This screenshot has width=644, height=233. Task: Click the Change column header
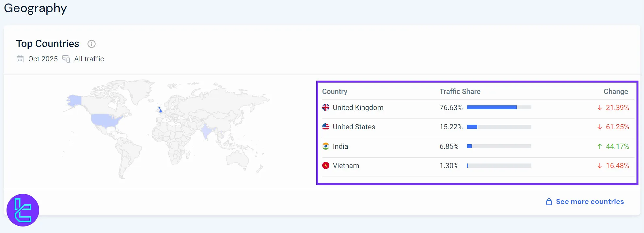point(616,92)
